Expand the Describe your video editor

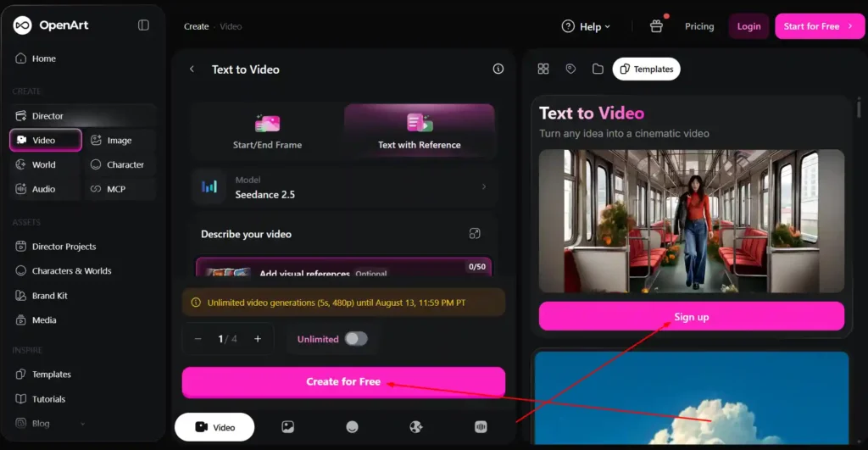[475, 234]
